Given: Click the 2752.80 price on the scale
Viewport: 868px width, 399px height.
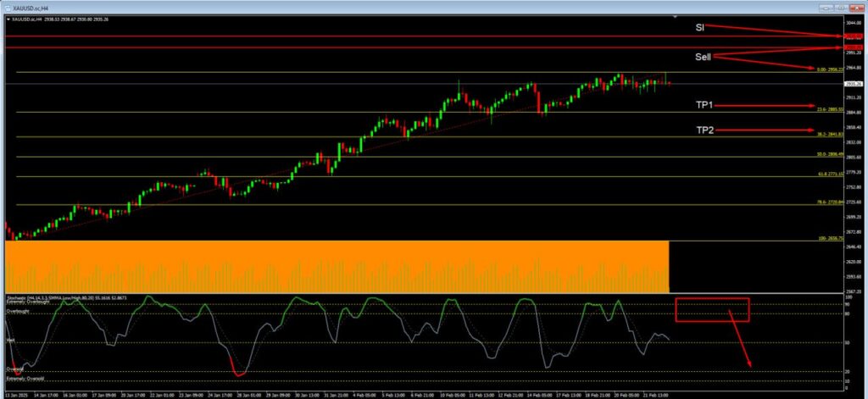Looking at the screenshot, I should click(853, 187).
